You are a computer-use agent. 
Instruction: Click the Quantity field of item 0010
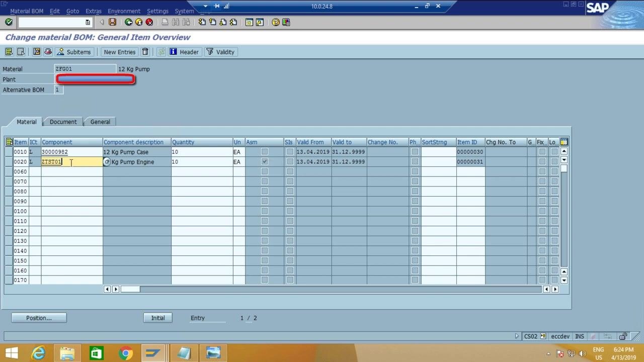(x=202, y=152)
